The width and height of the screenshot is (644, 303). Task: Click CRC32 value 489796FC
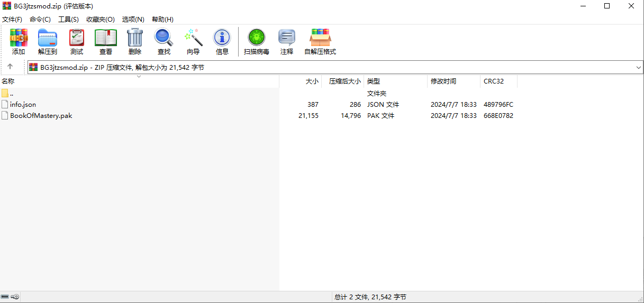click(x=498, y=104)
